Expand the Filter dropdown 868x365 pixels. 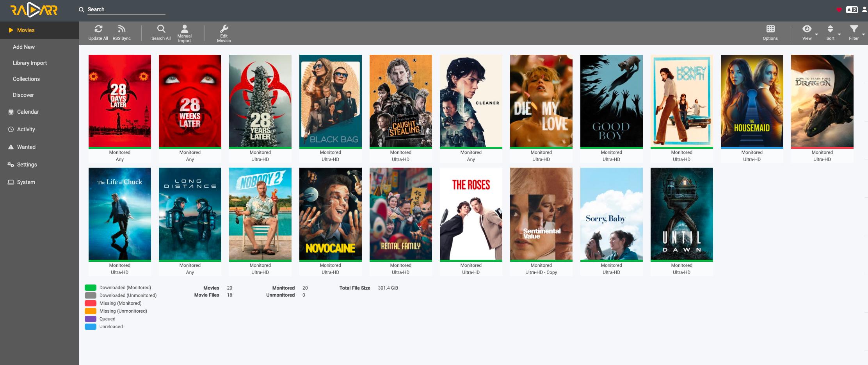[854, 29]
